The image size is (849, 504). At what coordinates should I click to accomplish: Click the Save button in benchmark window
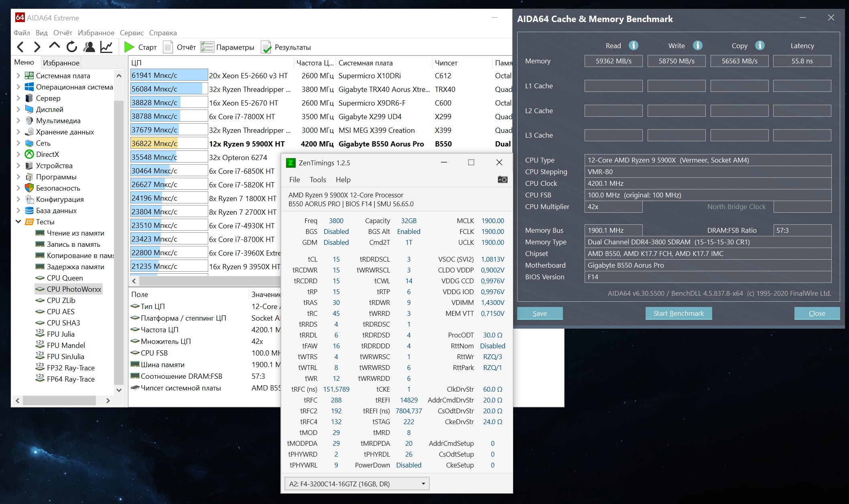(540, 313)
